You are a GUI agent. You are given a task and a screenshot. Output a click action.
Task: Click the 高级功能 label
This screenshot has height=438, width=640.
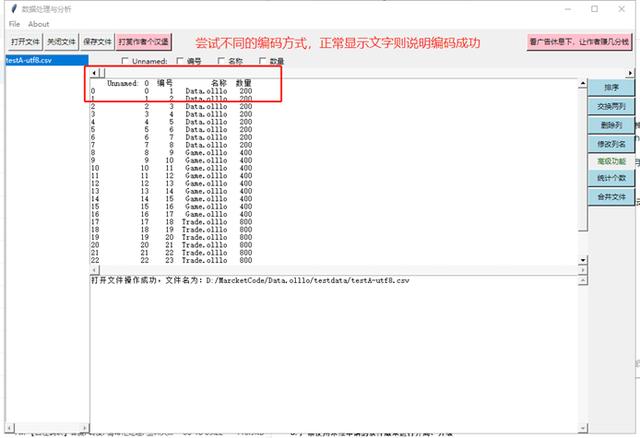611,161
